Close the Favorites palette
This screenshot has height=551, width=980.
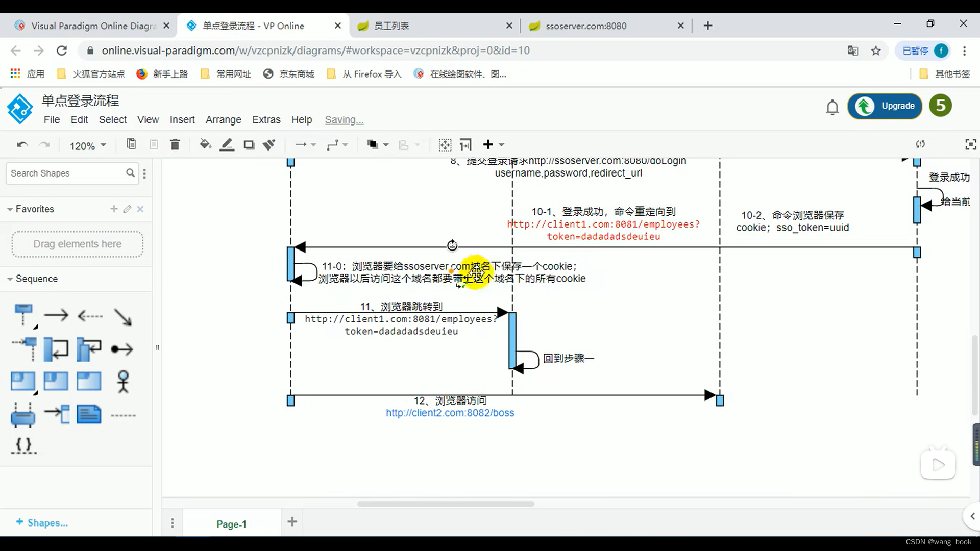click(x=140, y=209)
